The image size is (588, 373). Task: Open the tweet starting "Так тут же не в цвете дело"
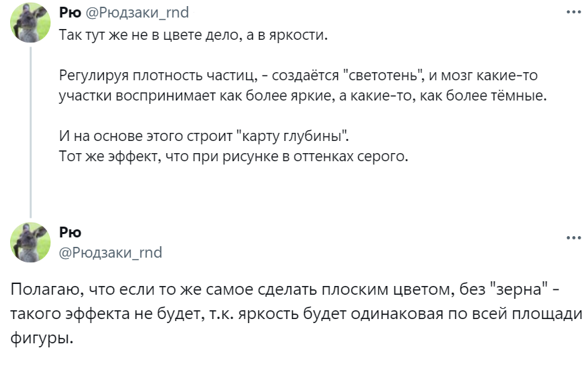(x=193, y=34)
